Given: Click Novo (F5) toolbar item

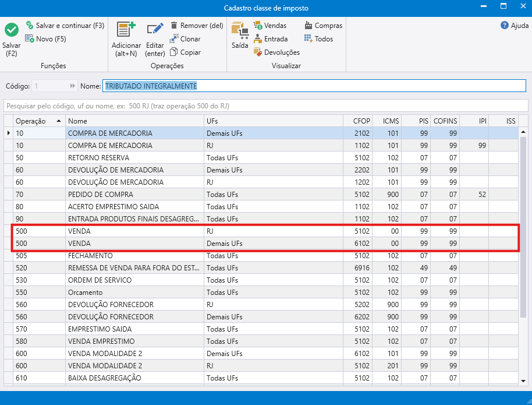Looking at the screenshot, I should click(46, 38).
